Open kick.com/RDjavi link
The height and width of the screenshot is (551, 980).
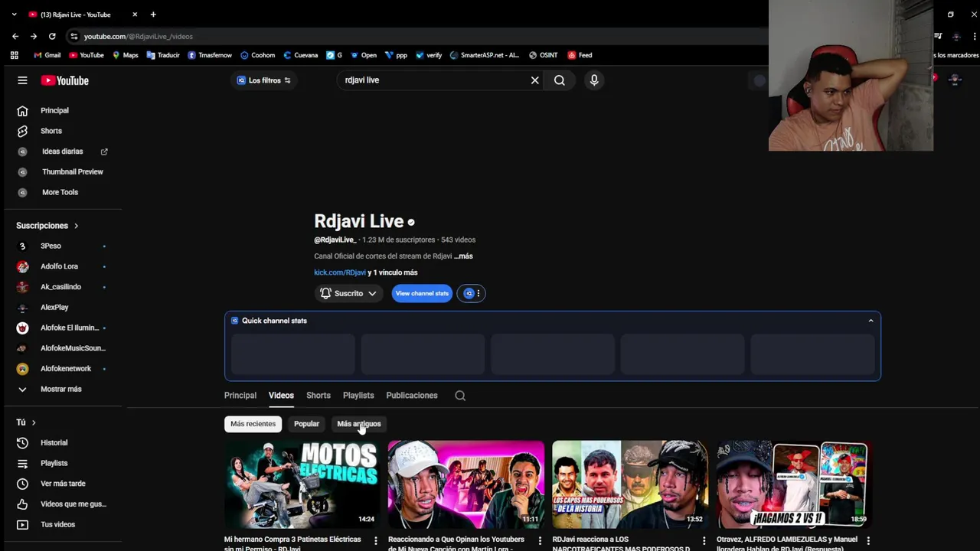[x=340, y=272]
